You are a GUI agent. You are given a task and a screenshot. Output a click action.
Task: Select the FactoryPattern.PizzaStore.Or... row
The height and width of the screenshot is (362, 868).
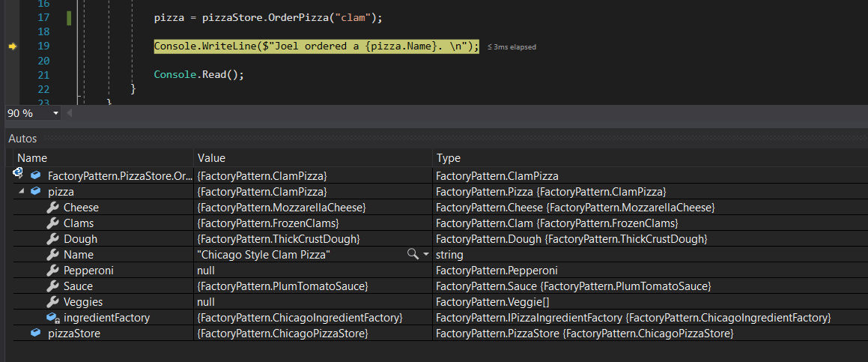pos(440,175)
